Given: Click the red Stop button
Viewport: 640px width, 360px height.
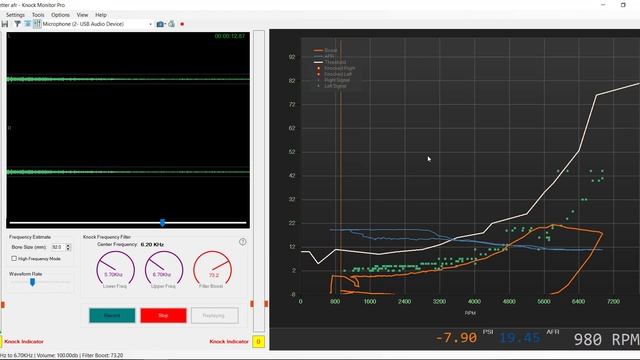Looking at the screenshot, I should pos(163,316).
